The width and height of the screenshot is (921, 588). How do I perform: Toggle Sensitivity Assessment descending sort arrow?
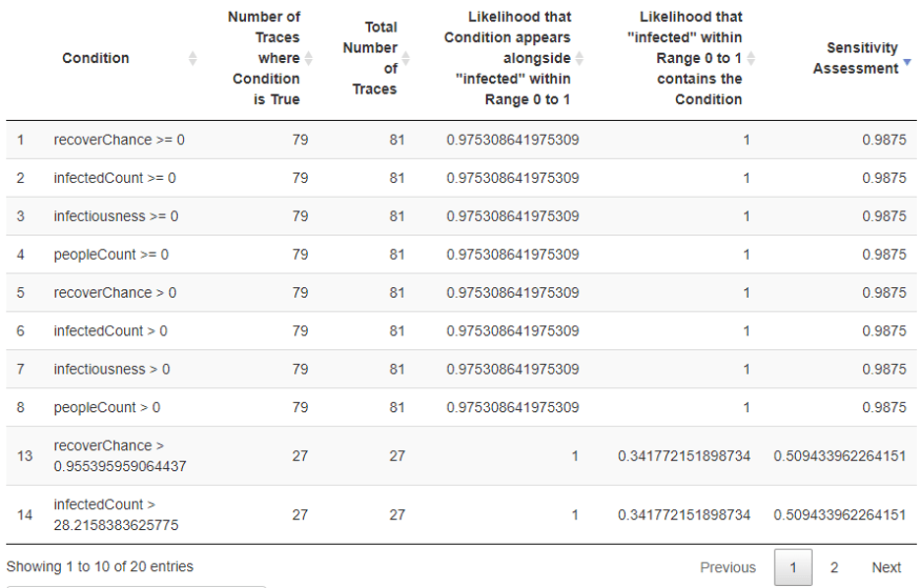click(x=907, y=62)
